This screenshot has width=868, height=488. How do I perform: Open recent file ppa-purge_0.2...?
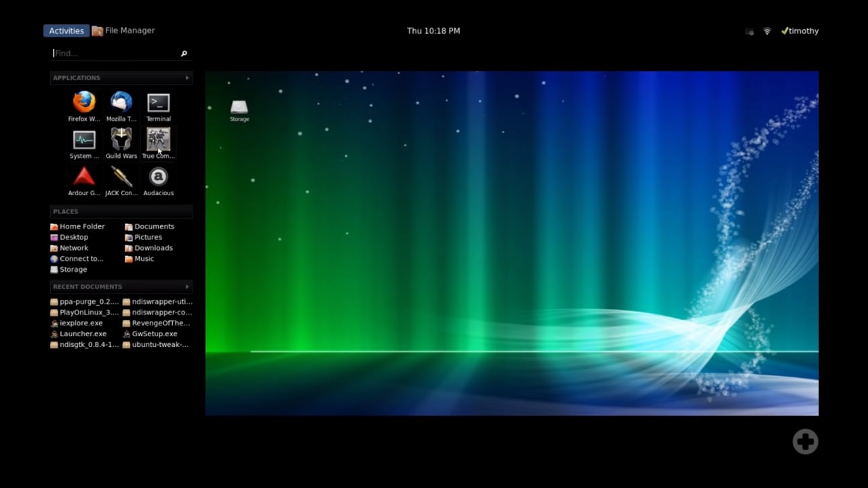coord(85,302)
